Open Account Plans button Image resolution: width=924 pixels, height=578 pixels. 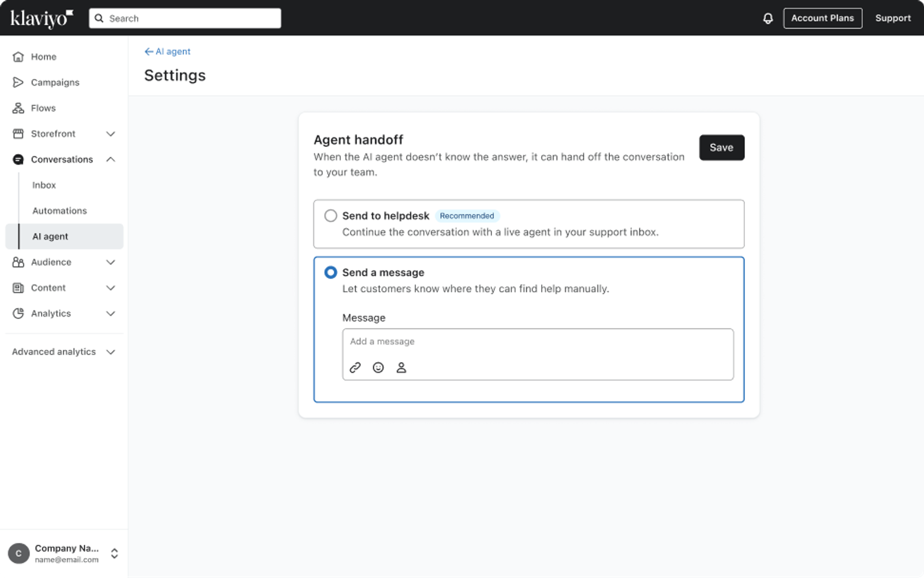pos(822,18)
